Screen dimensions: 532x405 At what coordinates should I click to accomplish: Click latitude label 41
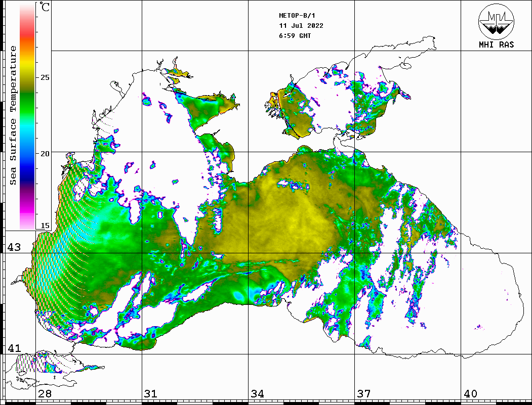coord(14,348)
